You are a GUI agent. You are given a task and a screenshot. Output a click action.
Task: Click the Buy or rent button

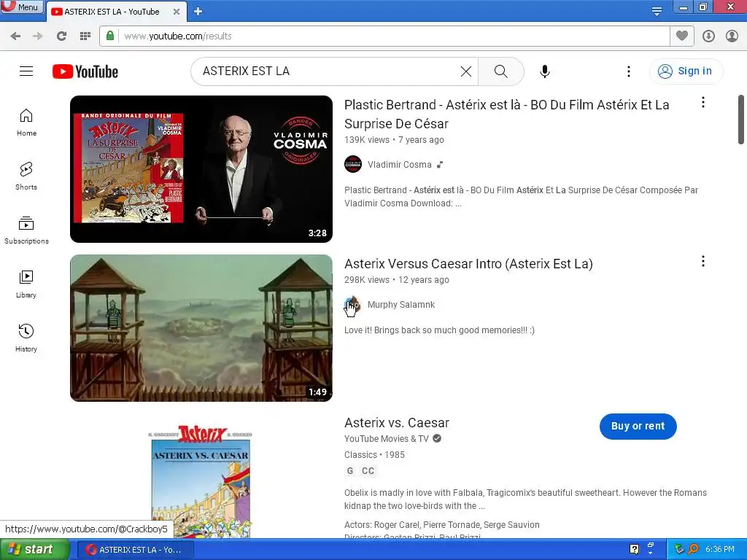[x=638, y=426]
